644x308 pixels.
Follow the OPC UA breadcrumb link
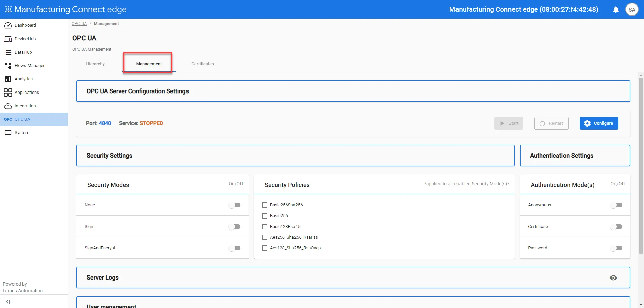(79, 24)
